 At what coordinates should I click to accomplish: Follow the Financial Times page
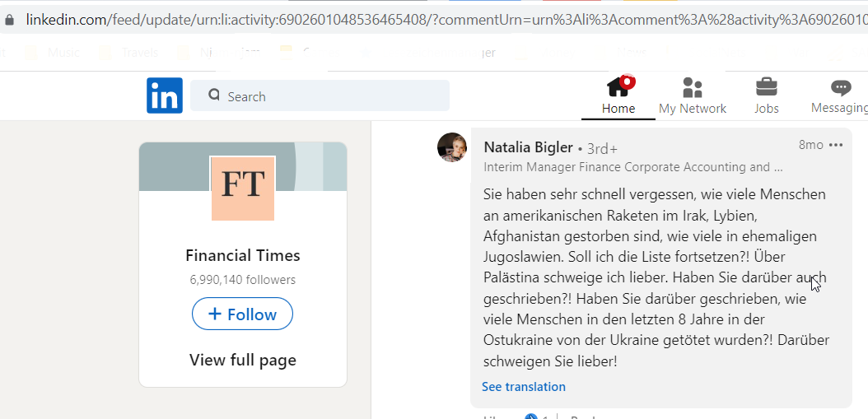click(x=242, y=314)
